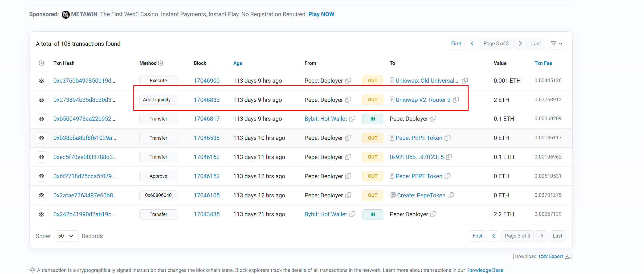This screenshot has width=644, height=274.
Task: Copy Pepe: PEPE Token address in Approve row
Action: 448,176
